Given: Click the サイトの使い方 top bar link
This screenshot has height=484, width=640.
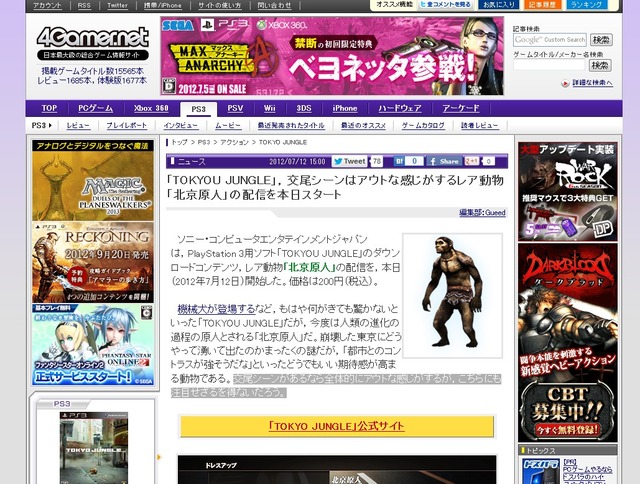Looking at the screenshot, I should (x=220, y=5).
